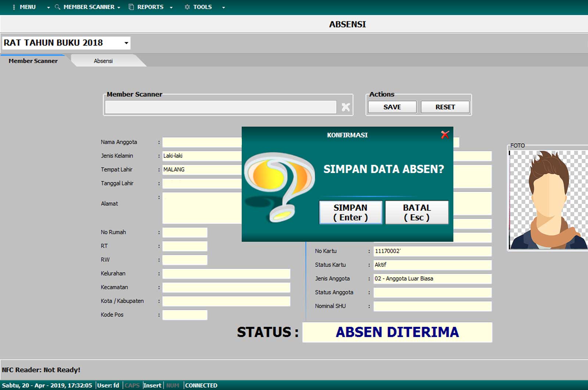588x390 pixels.
Task: Click into the Member Scanner input field
Action: click(220, 107)
